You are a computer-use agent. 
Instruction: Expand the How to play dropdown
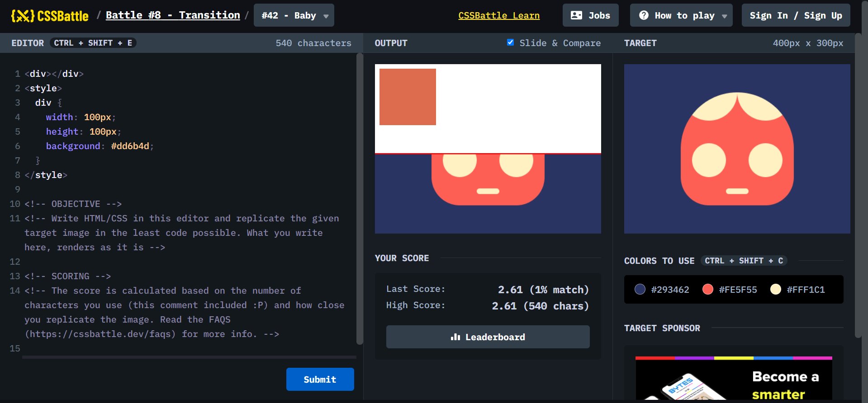pos(681,15)
